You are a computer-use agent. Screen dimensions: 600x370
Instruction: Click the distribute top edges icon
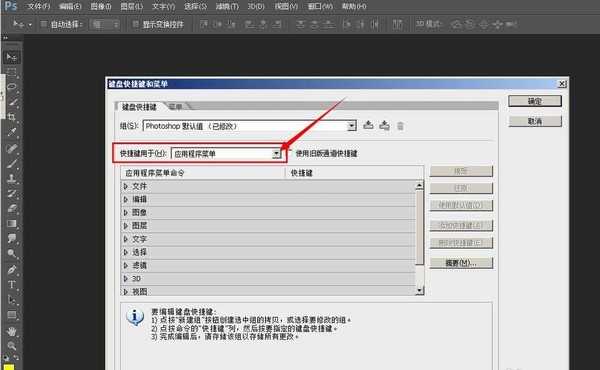coord(301,24)
